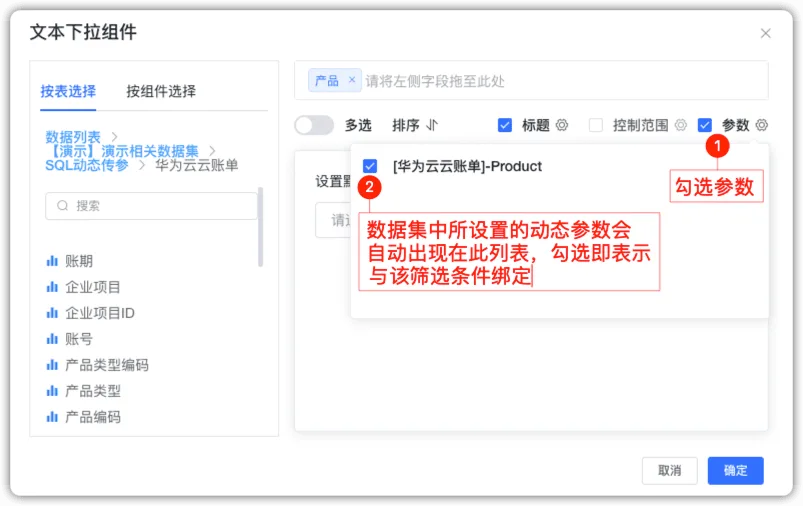
Task: Uncheck [华为云云账单]-Product parameter checkbox
Action: (x=370, y=166)
